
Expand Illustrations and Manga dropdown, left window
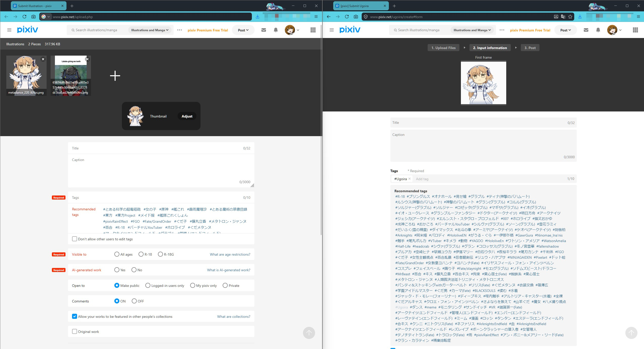(150, 30)
